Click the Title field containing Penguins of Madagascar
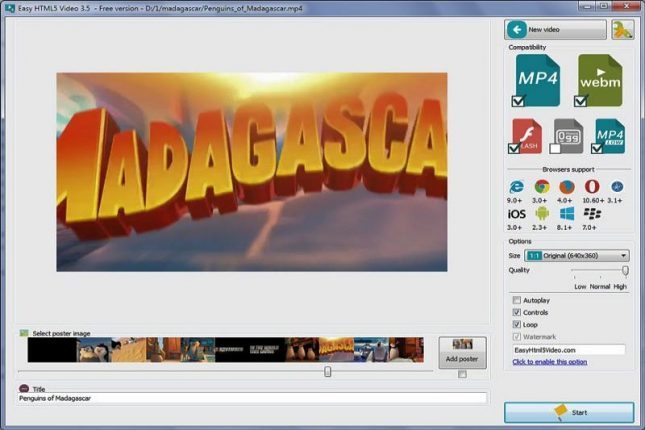The image size is (645, 430). [252, 398]
